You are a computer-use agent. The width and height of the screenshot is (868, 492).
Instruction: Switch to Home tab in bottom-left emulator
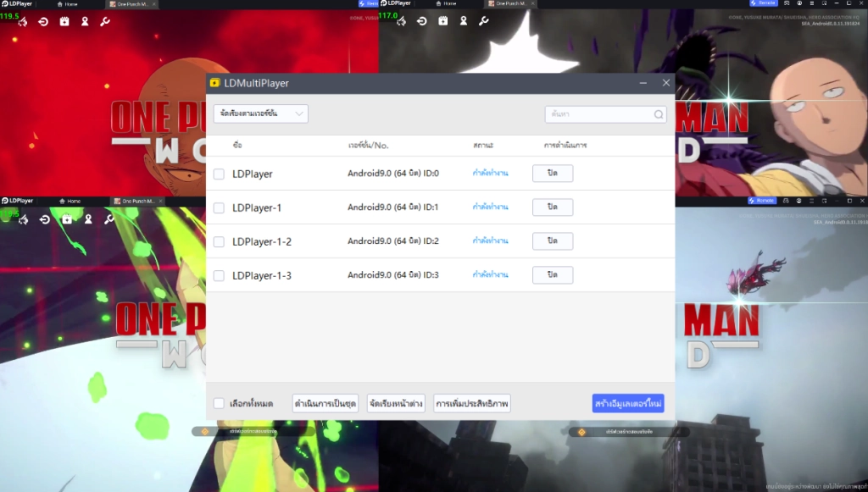click(x=70, y=202)
